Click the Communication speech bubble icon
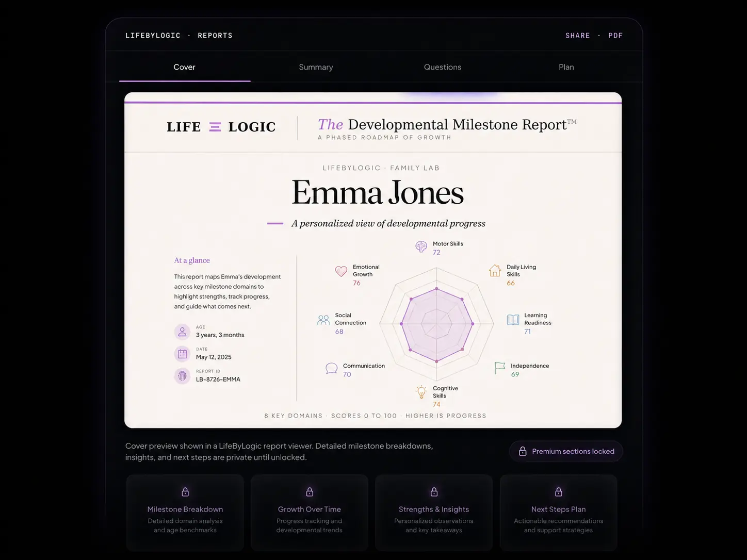 coord(332,368)
